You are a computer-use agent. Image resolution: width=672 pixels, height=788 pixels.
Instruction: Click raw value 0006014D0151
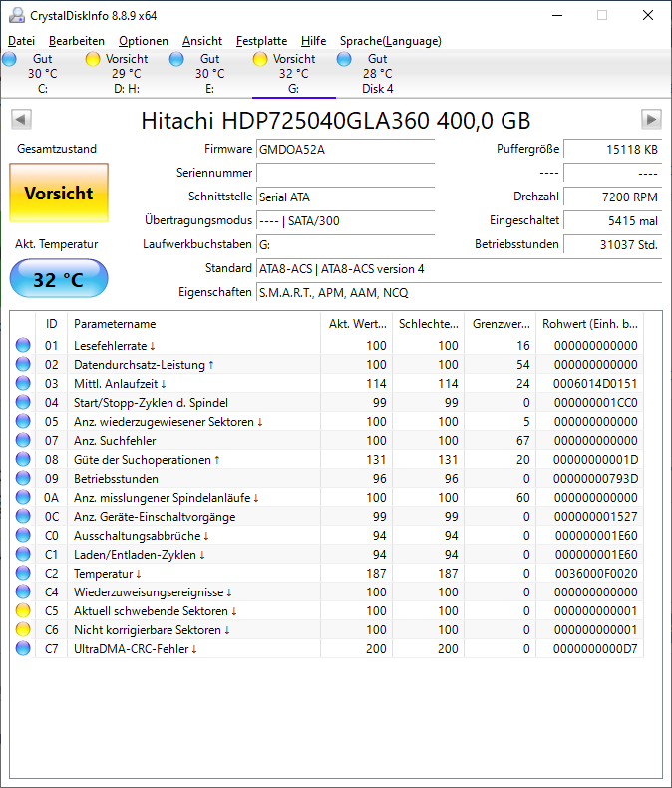click(595, 384)
